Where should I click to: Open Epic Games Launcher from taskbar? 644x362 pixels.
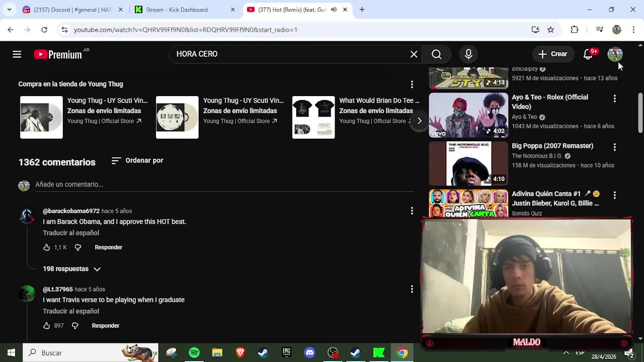pos(286,353)
